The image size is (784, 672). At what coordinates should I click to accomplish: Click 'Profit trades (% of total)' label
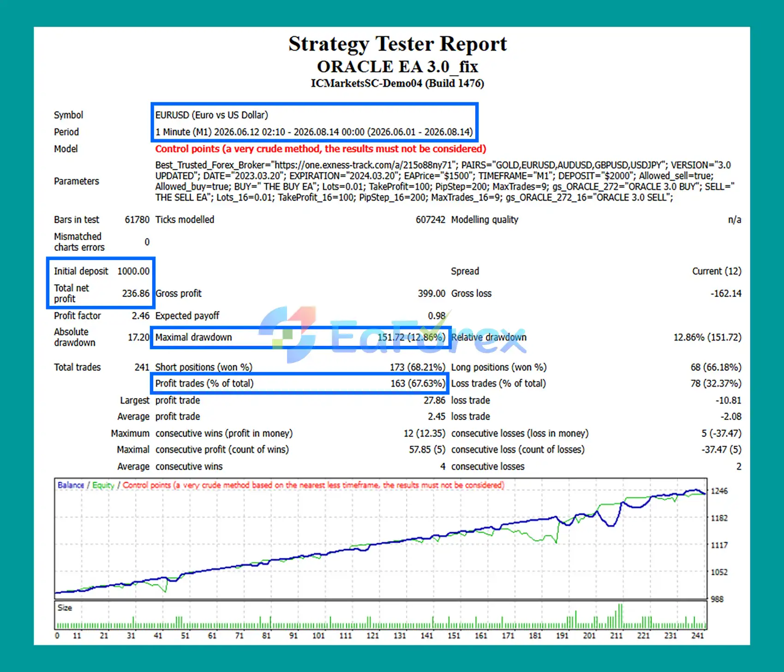click(204, 383)
